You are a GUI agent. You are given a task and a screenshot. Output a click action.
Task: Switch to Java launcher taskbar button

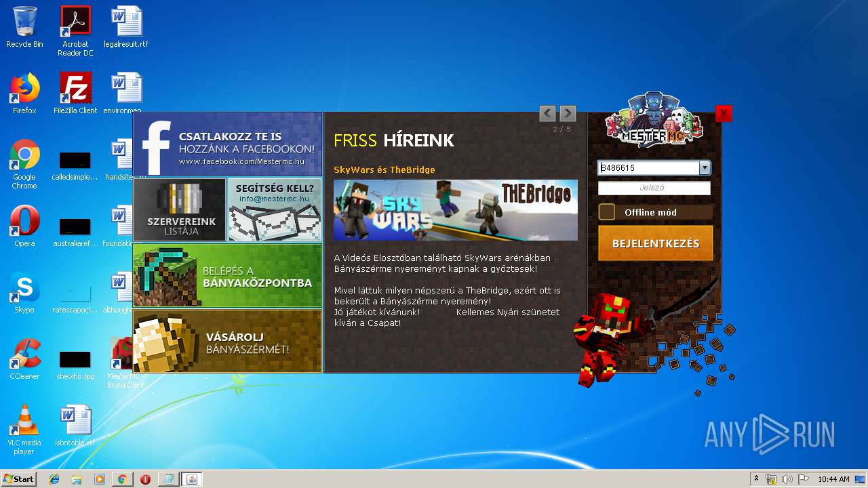pos(191,479)
